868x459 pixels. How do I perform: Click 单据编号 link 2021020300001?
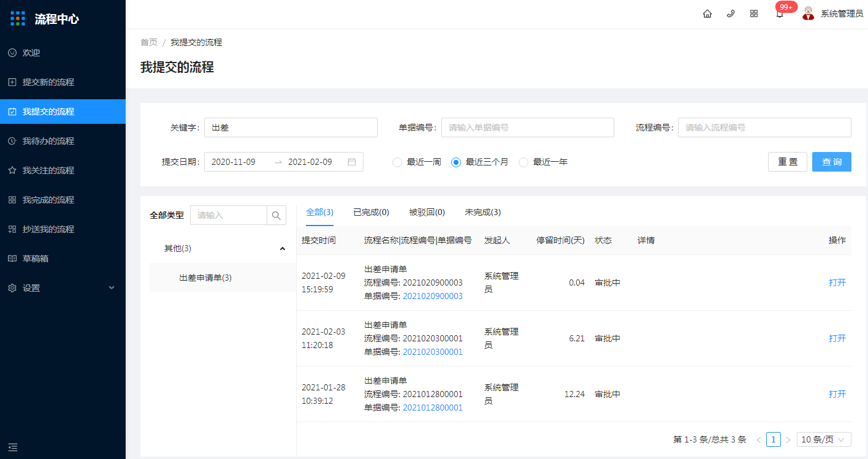[433, 352]
